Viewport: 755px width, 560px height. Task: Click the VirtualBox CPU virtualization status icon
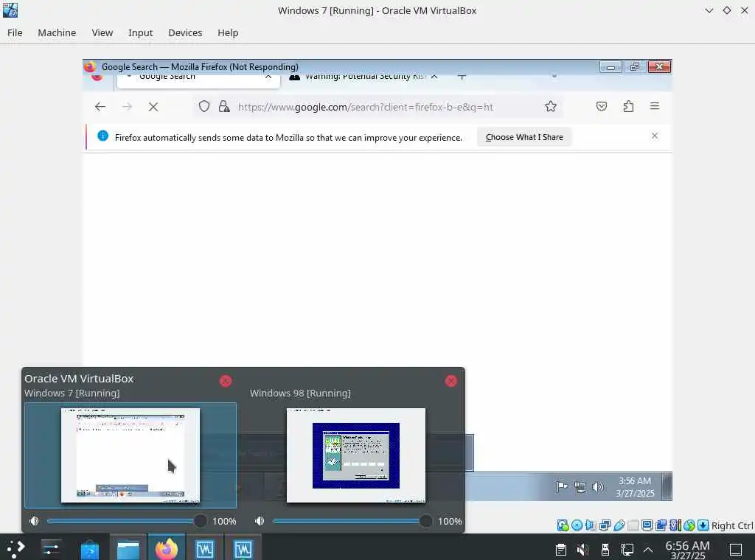[675, 525]
